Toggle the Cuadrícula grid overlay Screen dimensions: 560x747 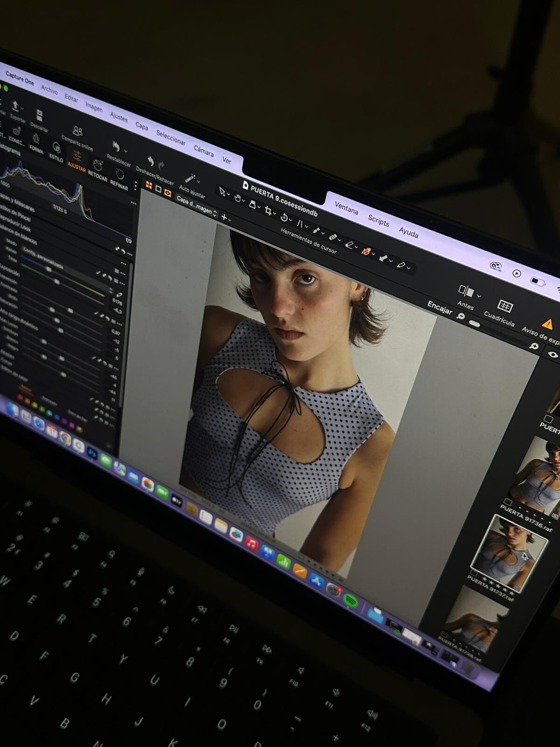(x=504, y=306)
